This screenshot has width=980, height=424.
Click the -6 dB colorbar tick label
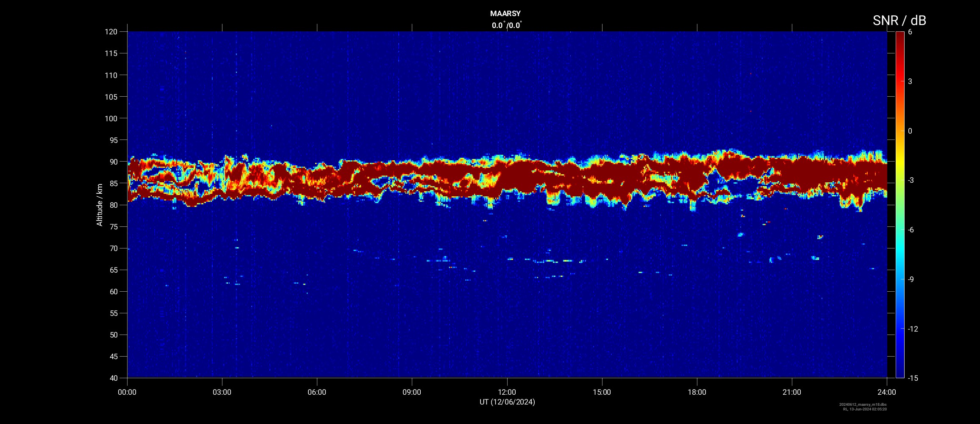[911, 230]
